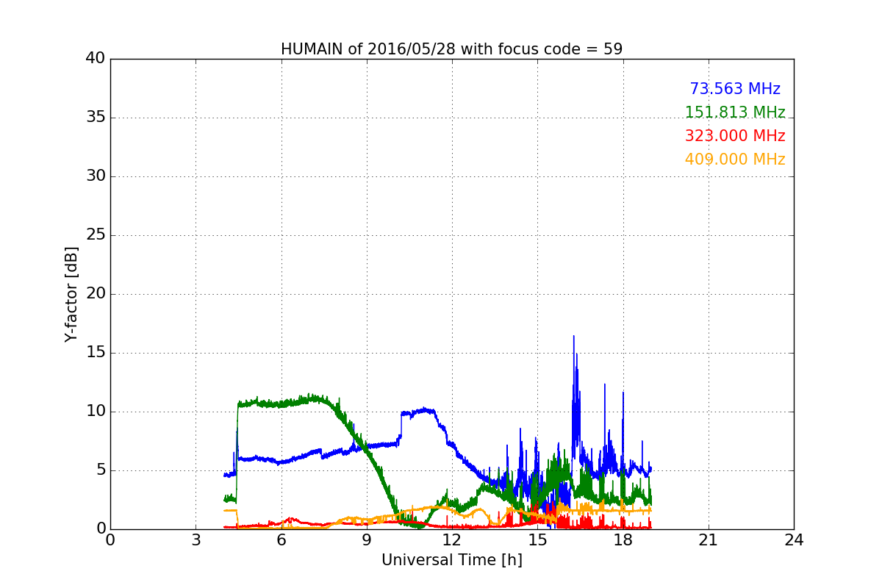Select the orange 409.000 MHz legend label
The image size is (882, 588).
tap(735, 159)
